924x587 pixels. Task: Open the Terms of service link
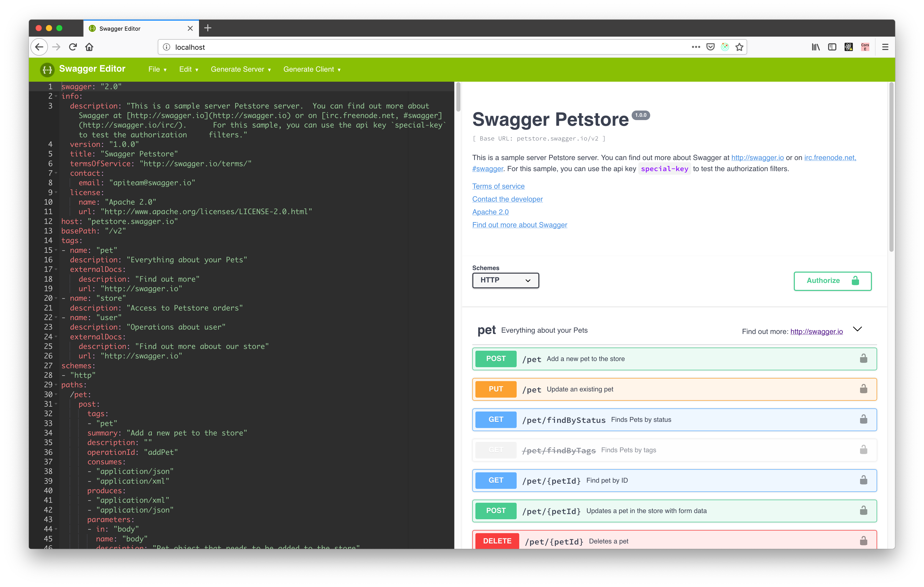pyautogui.click(x=498, y=186)
